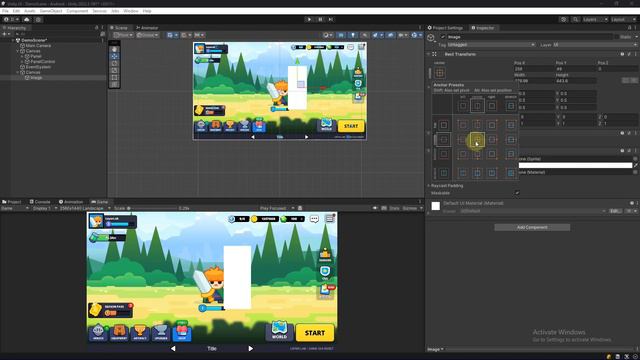Viewport: 640px width, 360px height.
Task: Open the Display 1 dropdown in Game view
Action: pyautogui.click(x=44, y=208)
